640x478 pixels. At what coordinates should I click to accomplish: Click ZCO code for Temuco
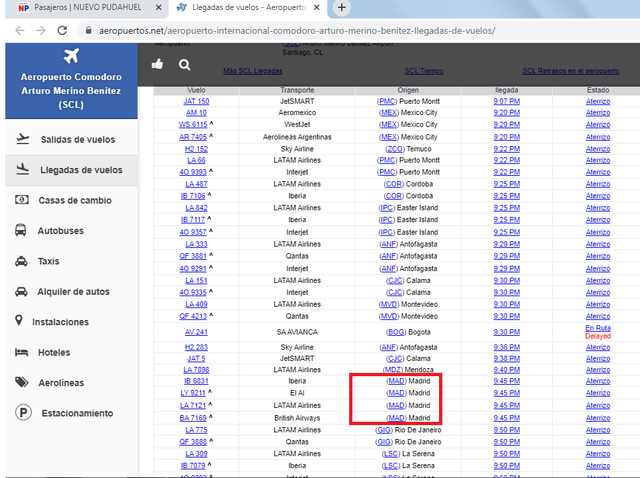click(x=395, y=149)
